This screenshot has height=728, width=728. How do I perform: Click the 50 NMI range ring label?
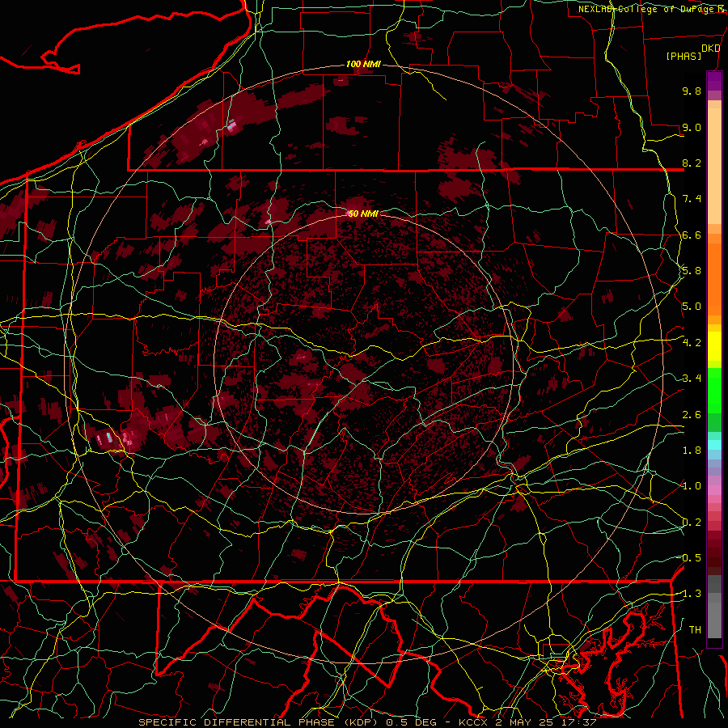pos(363,214)
